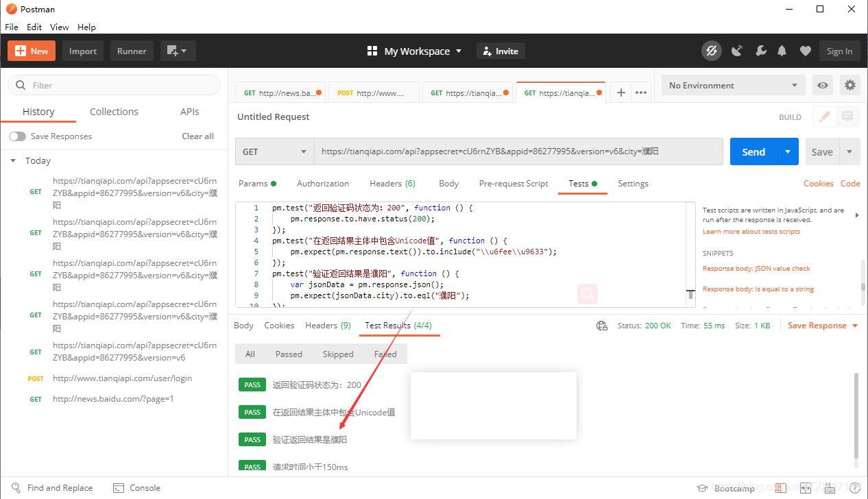The width and height of the screenshot is (868, 499).
Task: Insert snippet Response body: JSON value check
Action: click(x=756, y=269)
